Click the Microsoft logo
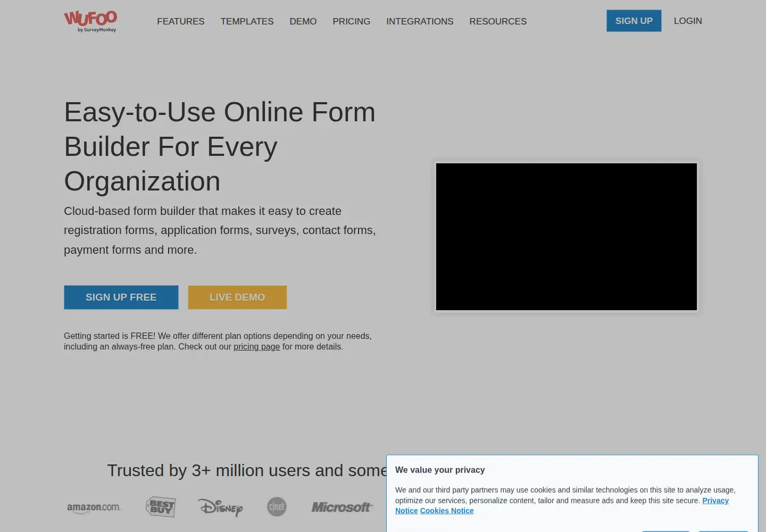766x532 pixels. [x=341, y=507]
